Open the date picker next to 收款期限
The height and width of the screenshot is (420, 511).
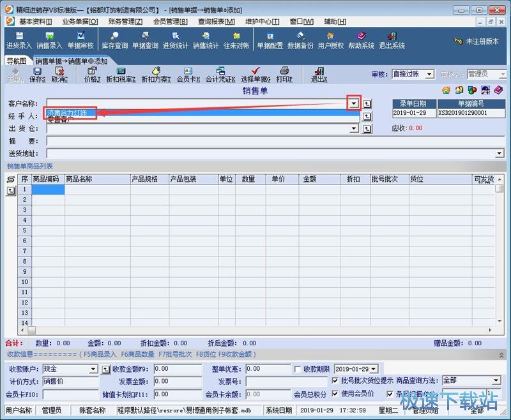click(x=373, y=368)
